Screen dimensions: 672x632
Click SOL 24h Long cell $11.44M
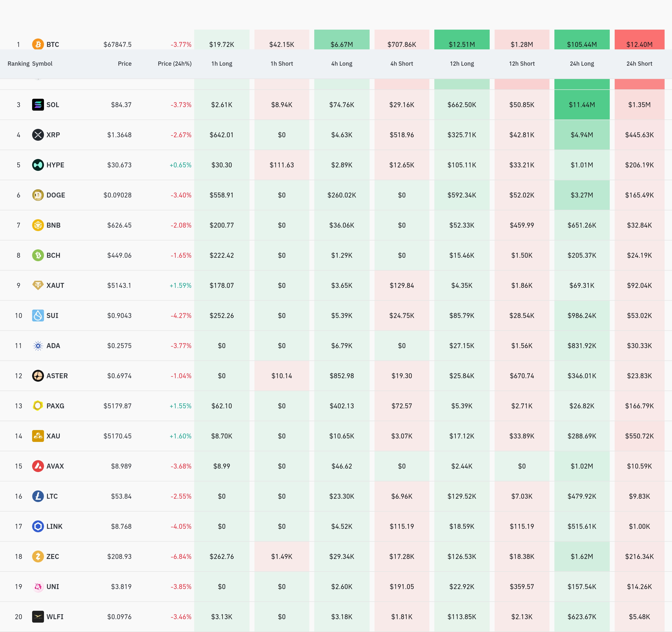(x=582, y=105)
